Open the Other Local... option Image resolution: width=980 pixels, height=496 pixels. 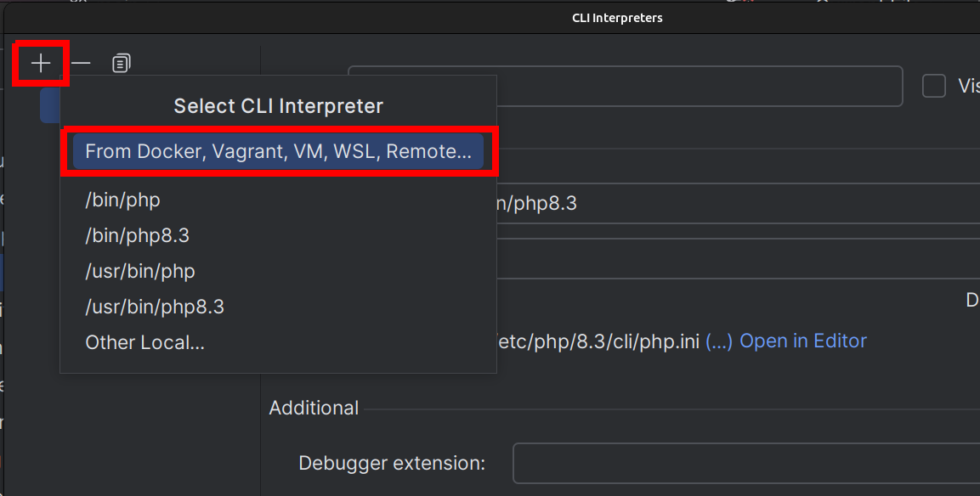pos(144,342)
